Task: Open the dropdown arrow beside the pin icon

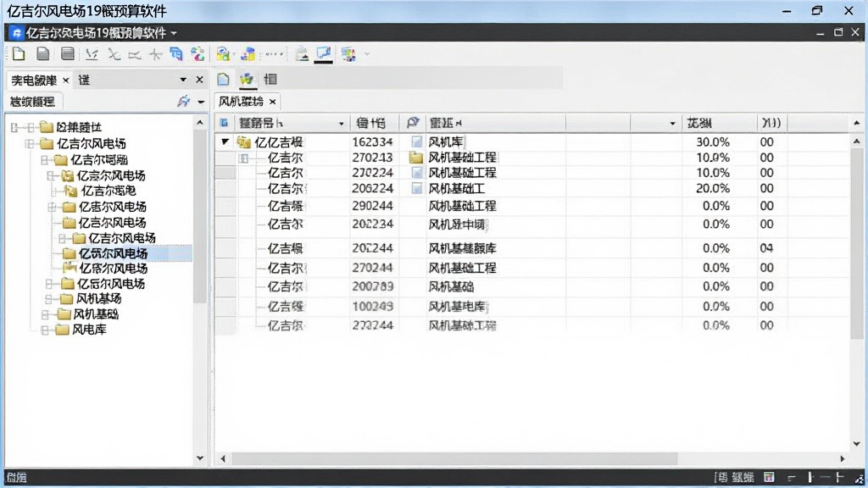Action: [200, 102]
